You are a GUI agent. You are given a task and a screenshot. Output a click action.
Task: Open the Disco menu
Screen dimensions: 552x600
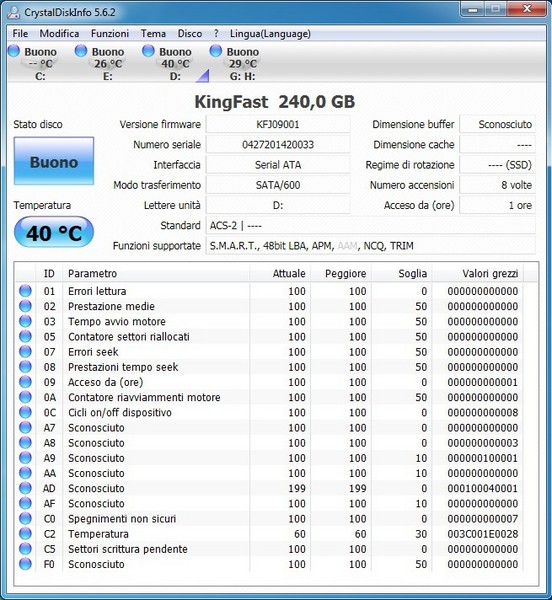(x=190, y=34)
